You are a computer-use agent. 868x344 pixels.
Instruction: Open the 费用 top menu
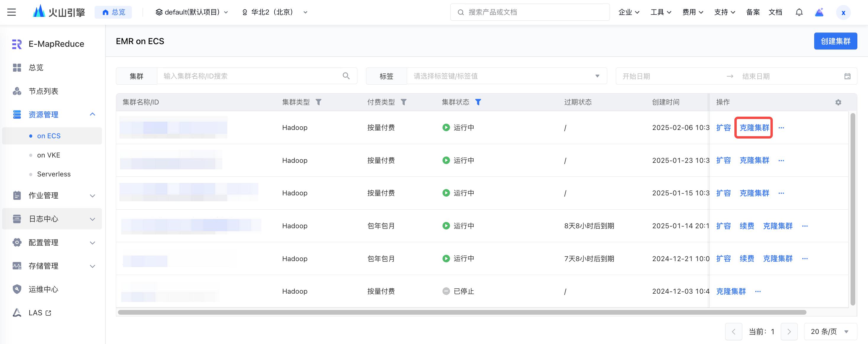click(692, 12)
